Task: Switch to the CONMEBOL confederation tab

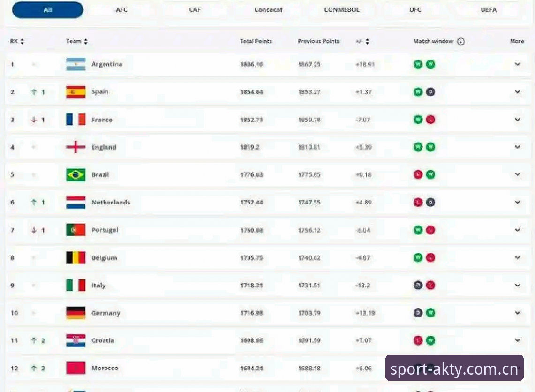Action: click(x=341, y=10)
